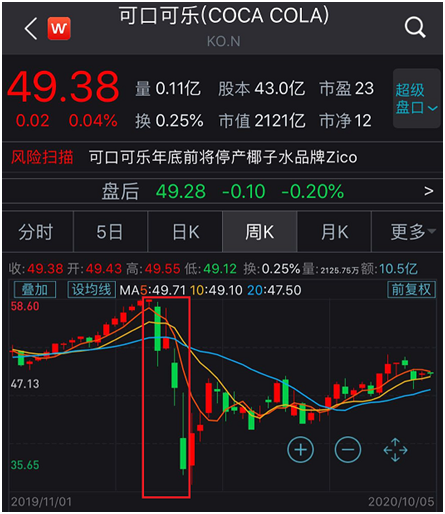
Task: Tap the move/pan crosshair arrows icon
Action: (x=395, y=450)
